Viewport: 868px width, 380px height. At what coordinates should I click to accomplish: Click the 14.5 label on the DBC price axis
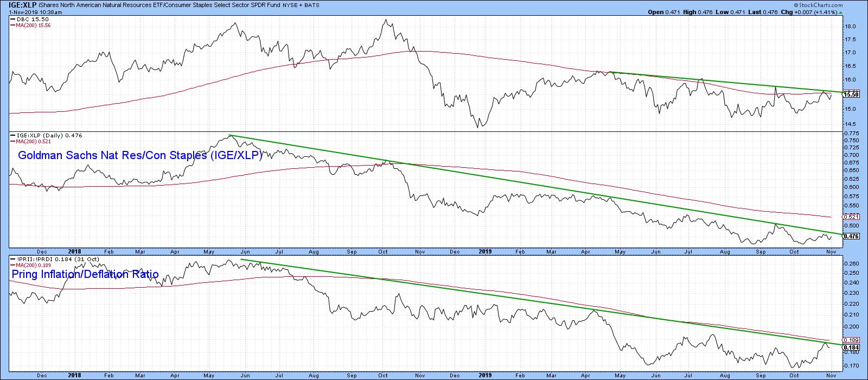(x=851, y=123)
